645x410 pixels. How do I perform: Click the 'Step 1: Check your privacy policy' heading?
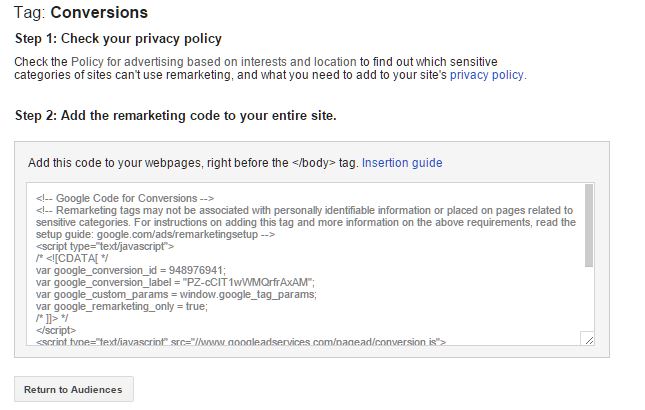click(x=118, y=39)
